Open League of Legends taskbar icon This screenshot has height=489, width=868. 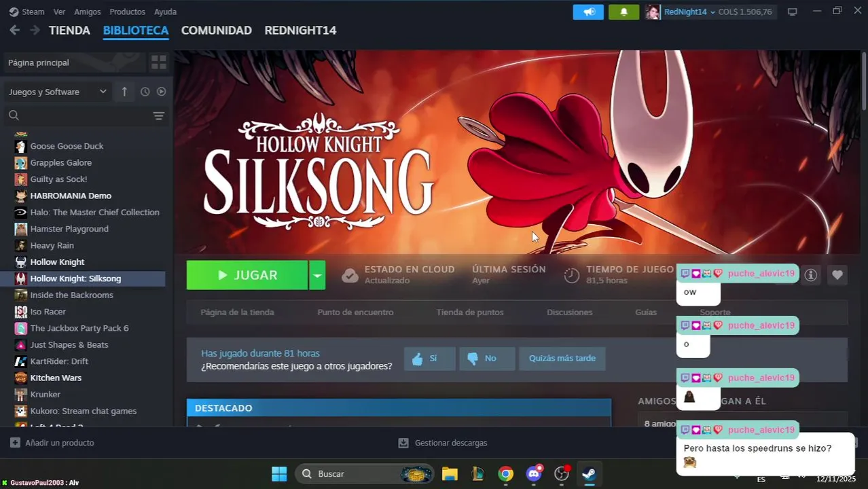click(477, 474)
